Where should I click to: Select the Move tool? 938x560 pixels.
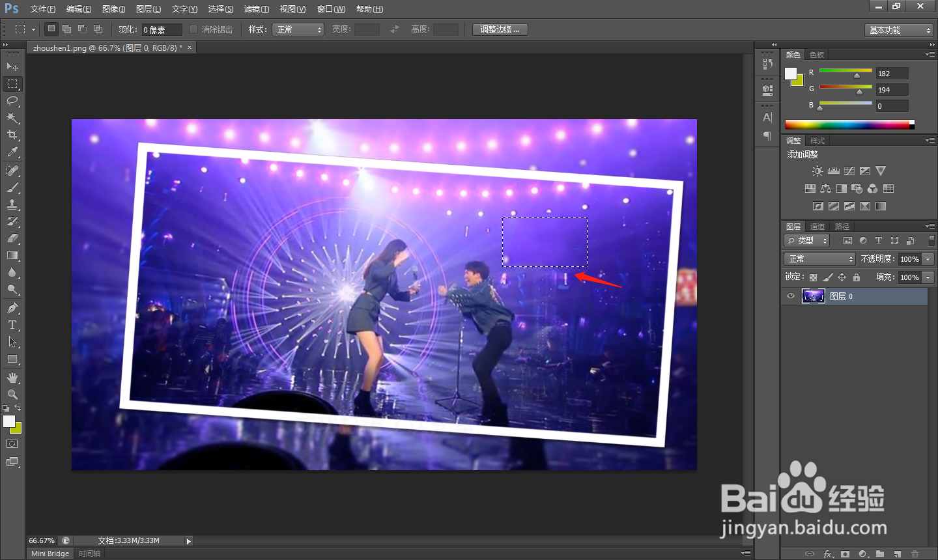click(x=12, y=66)
